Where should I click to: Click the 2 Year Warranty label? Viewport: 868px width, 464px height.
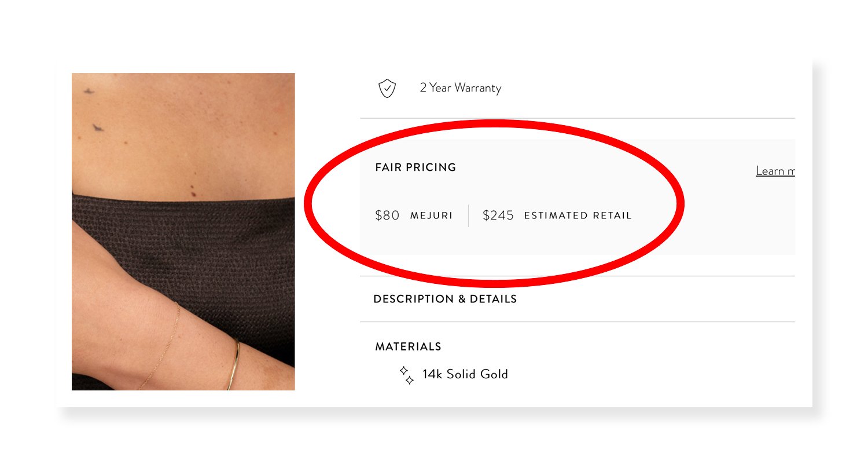point(460,88)
